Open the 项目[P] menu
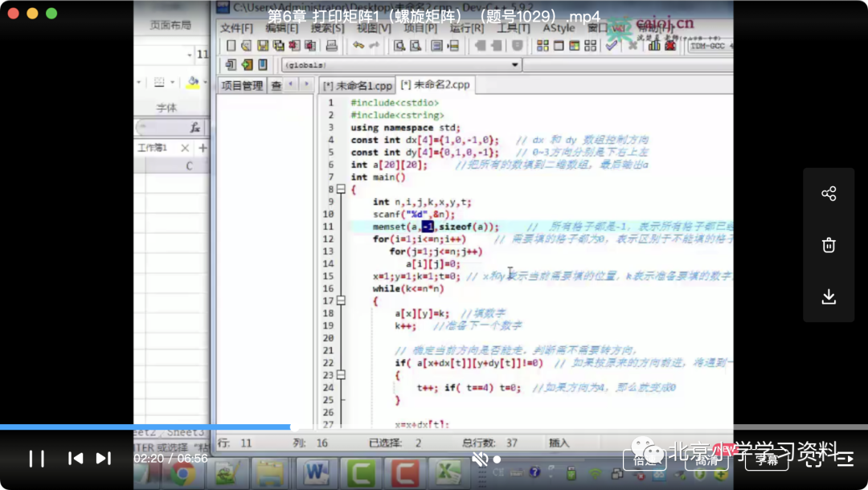The image size is (868, 490). [420, 27]
